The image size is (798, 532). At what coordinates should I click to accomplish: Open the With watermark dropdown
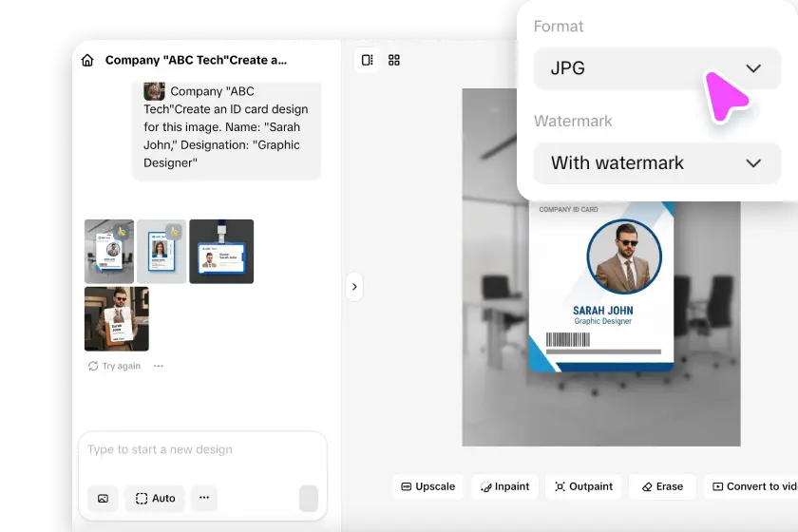[657, 162]
